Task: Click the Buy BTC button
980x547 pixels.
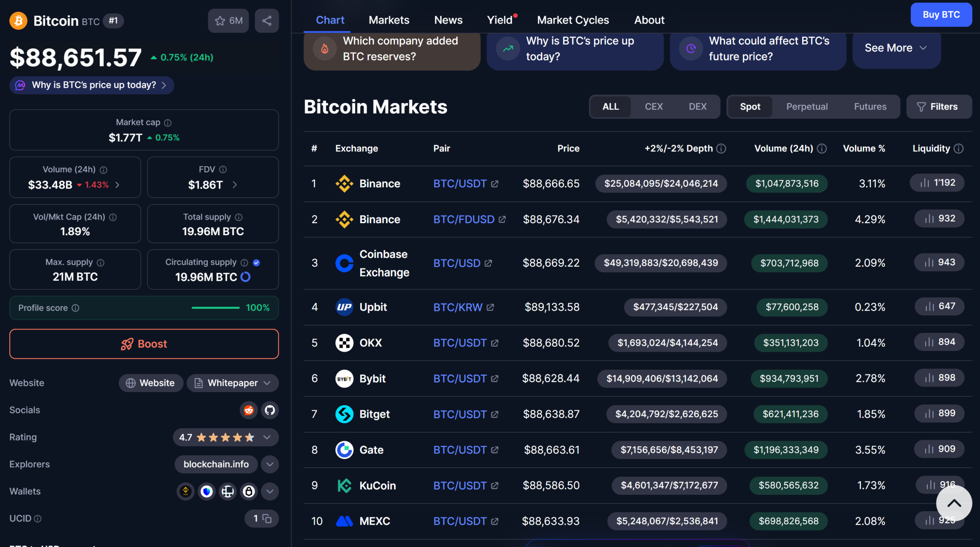Action: pos(941,15)
